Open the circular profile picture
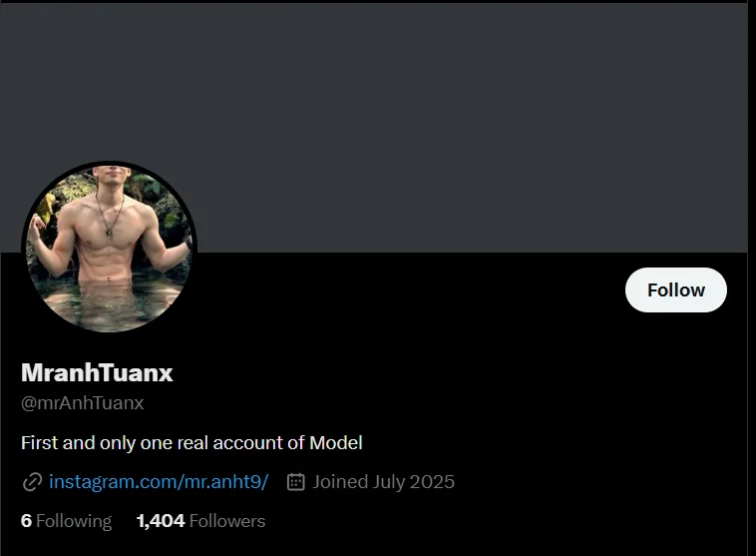756x556 pixels. click(110, 249)
